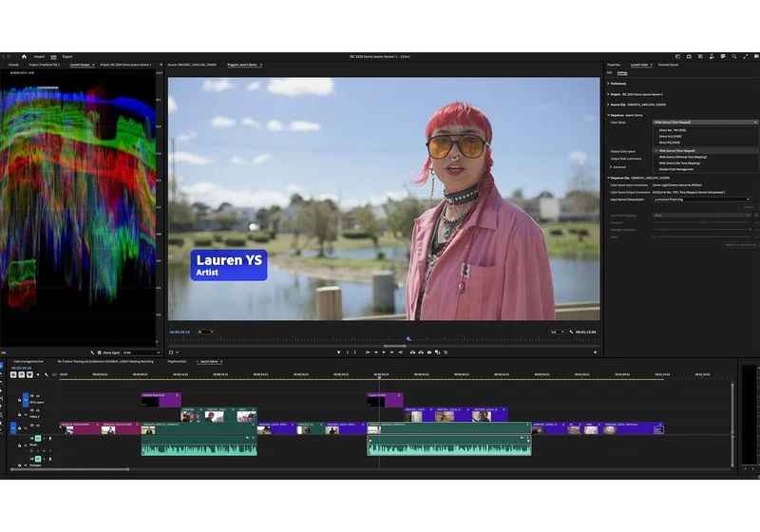760x532 pixels.
Task: Toggle lock on Video 2 track
Action: [19, 414]
